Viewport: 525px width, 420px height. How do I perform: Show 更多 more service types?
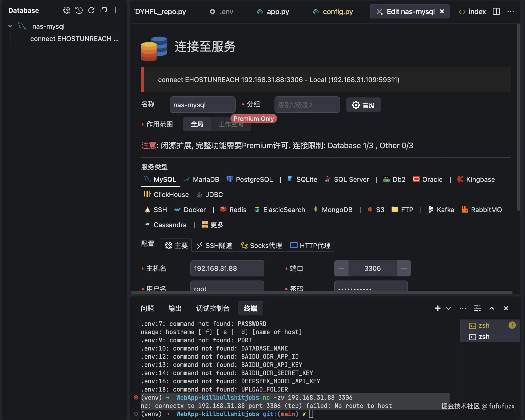(x=212, y=225)
